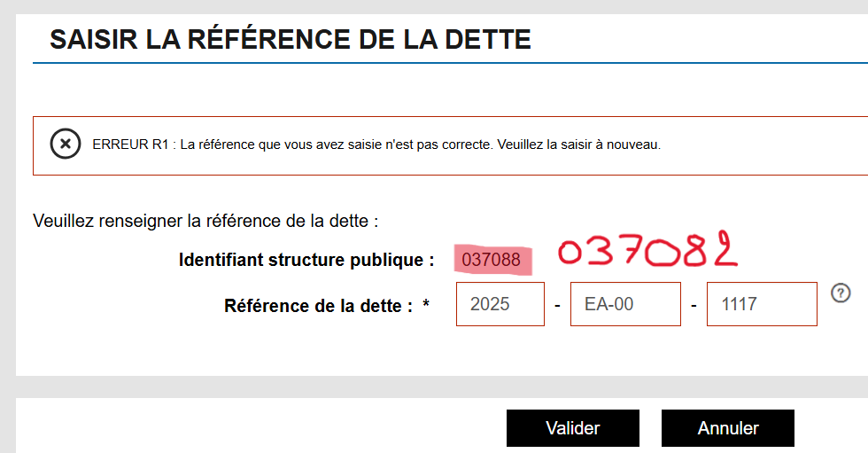Click the dash between 2025 and EA-00 fields
868x453 pixels.
[557, 305]
